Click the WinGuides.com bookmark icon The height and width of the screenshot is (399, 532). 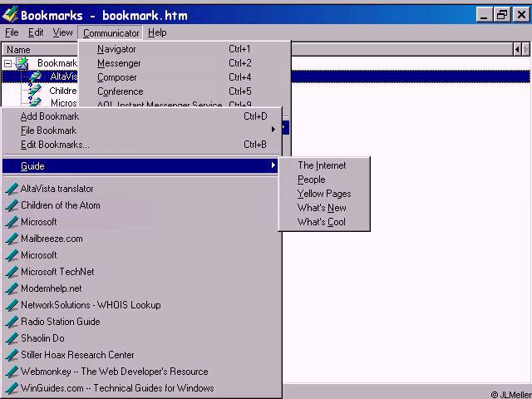[x=12, y=388]
